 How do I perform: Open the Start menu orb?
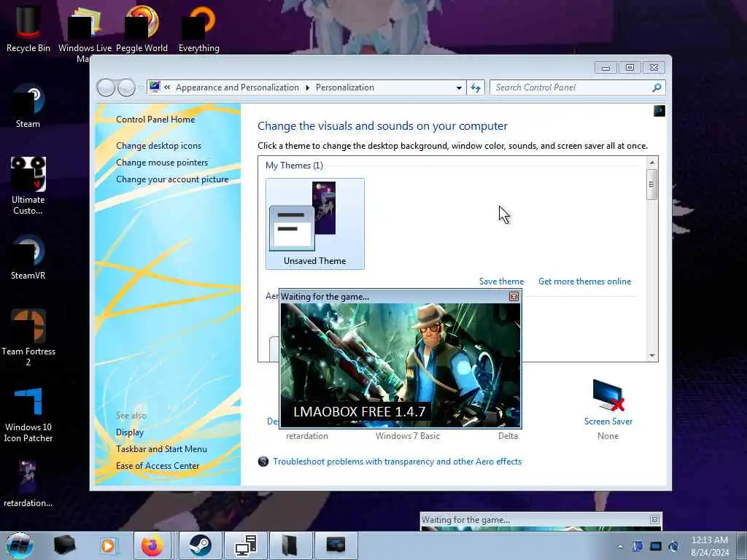(20, 545)
